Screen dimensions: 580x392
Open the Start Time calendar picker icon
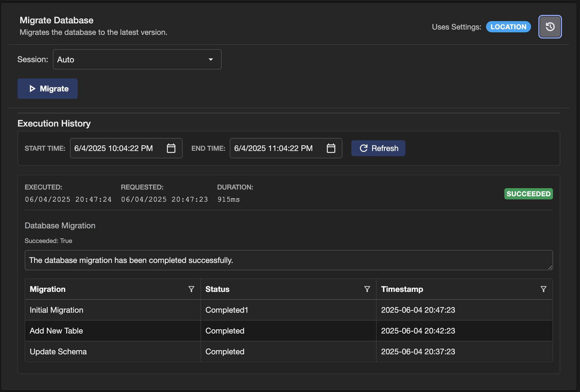171,148
